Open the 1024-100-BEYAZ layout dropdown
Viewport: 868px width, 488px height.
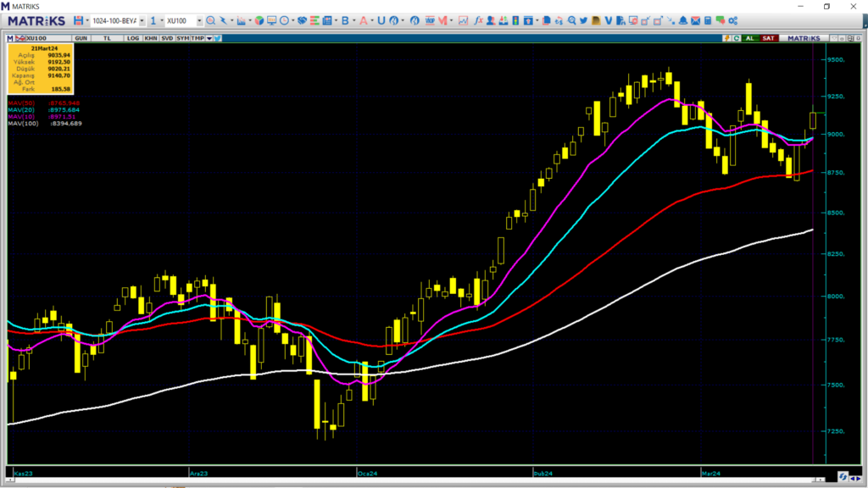click(142, 20)
